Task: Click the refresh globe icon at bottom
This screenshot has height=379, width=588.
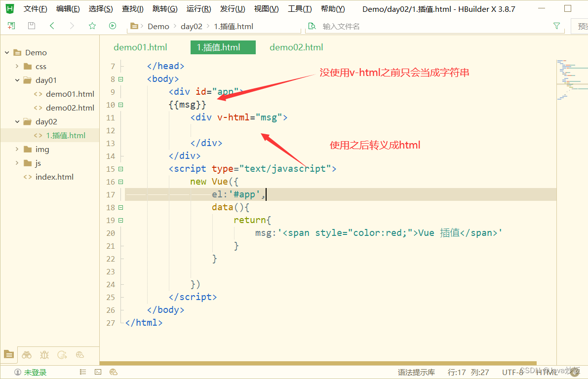Action: tap(62, 355)
